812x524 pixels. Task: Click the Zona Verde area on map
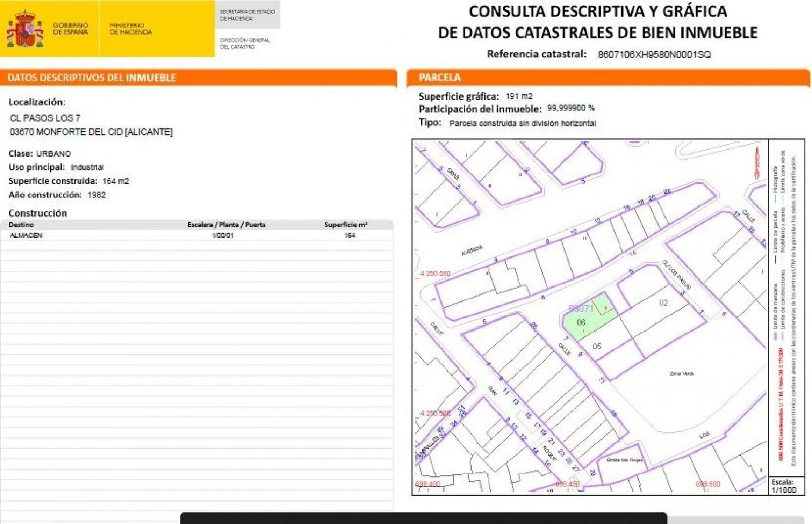pyautogui.click(x=682, y=374)
